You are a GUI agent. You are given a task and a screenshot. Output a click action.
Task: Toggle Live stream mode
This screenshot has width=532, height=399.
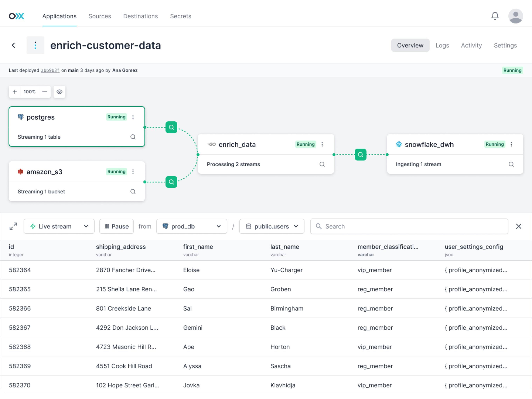[59, 226]
